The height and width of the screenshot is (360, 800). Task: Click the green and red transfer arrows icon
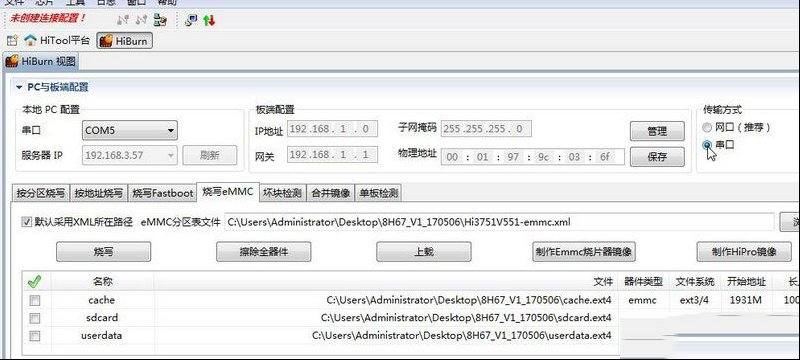209,20
